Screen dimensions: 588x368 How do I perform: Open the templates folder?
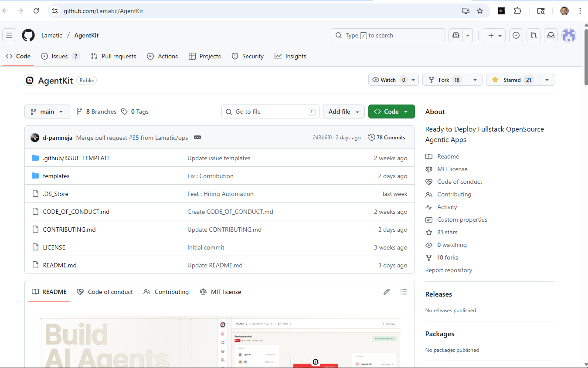point(56,176)
